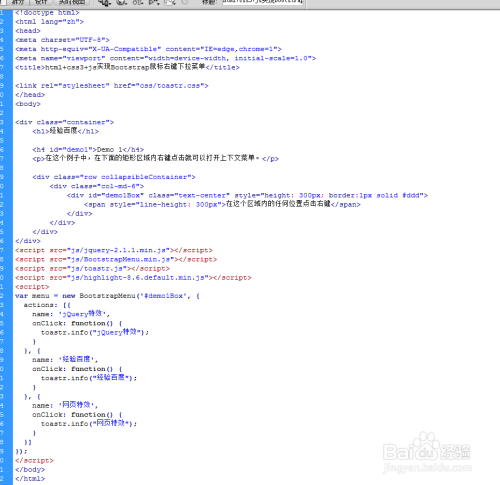The height and width of the screenshot is (485, 500).
Task: Click the opening '<body>' tag
Action: click(28, 104)
